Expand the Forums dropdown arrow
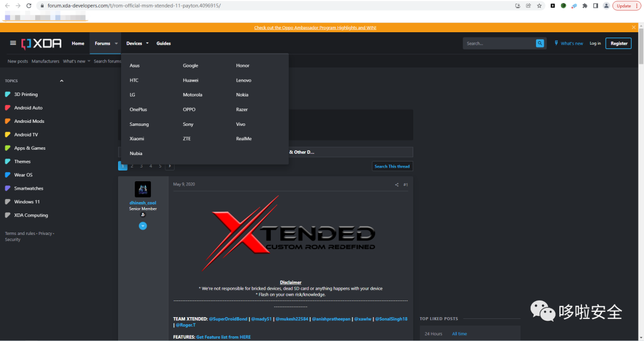Screen dimensions: 644x341 click(116, 44)
